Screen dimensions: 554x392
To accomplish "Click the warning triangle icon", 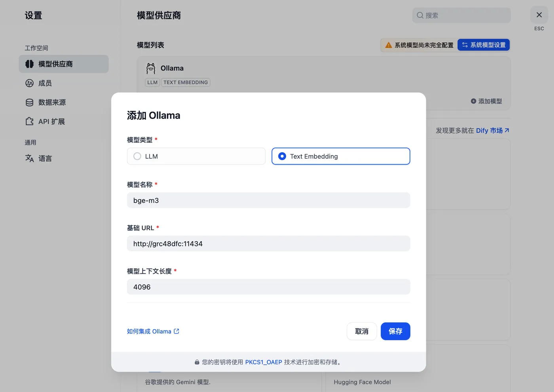I will (x=389, y=45).
